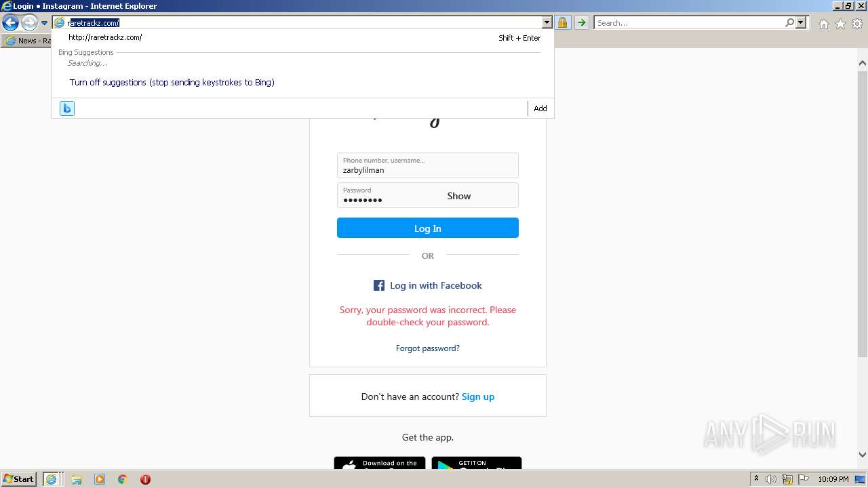Click the page icon in address bar
This screenshot has width=868, height=488.
60,22
